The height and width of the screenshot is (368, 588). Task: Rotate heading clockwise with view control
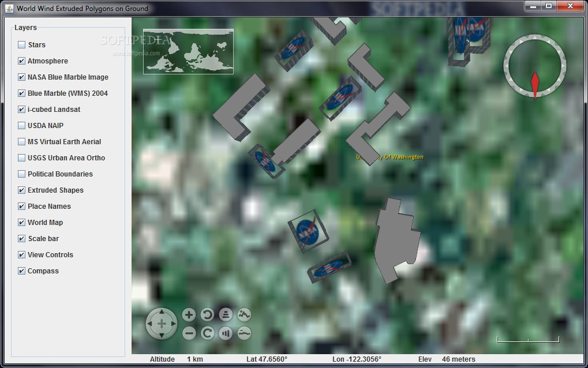tap(207, 333)
